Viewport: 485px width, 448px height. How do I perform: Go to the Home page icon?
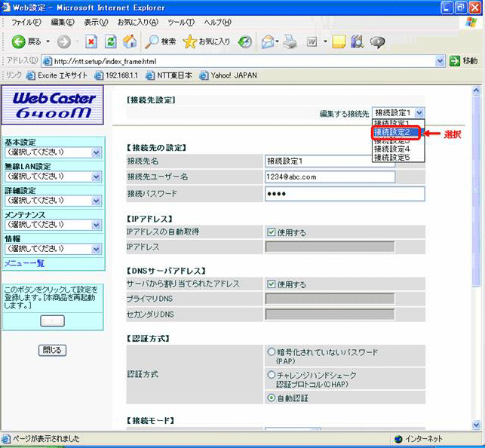pos(129,41)
